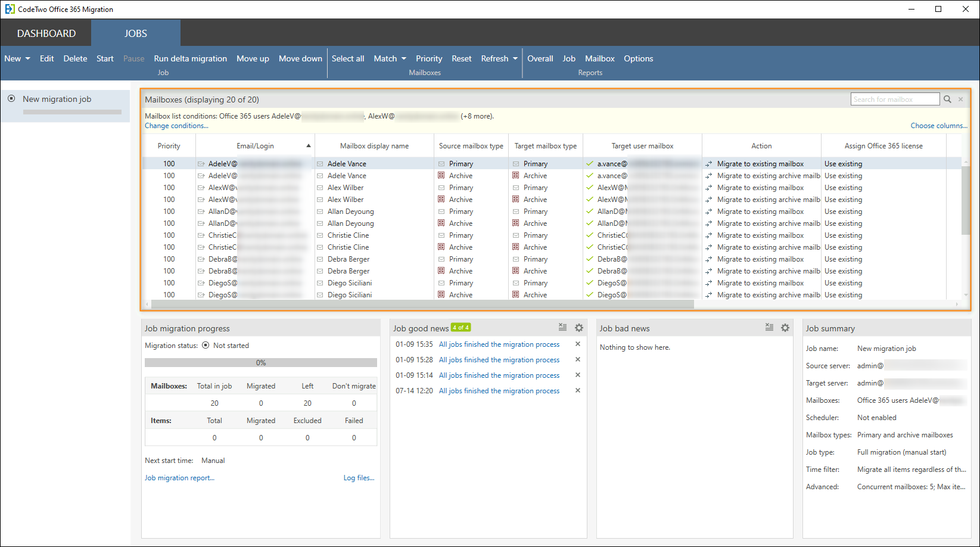Open the Job bad news settings gear
980x547 pixels.
(785, 328)
